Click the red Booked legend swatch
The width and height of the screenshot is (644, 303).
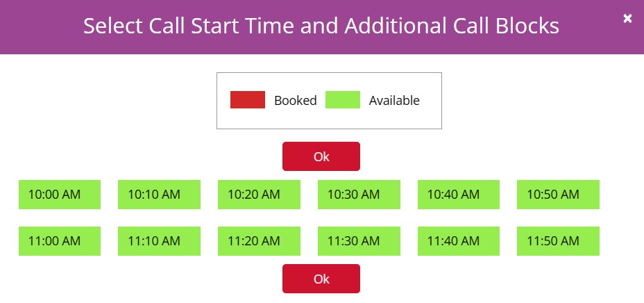[x=248, y=100]
